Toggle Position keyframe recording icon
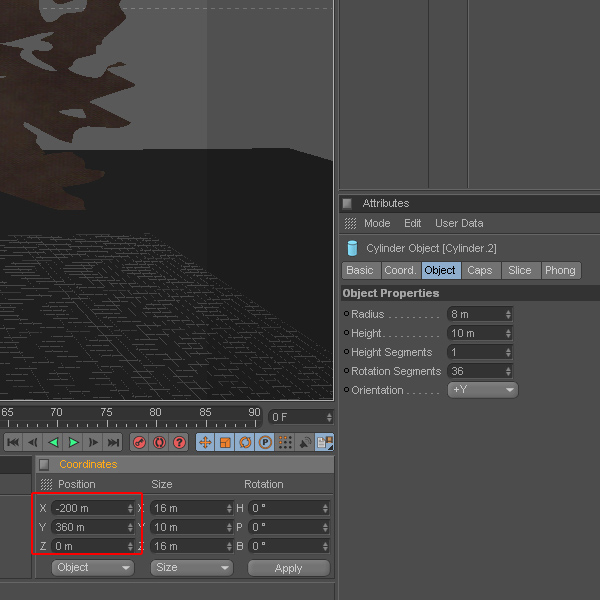The height and width of the screenshot is (600, 600). point(205,442)
